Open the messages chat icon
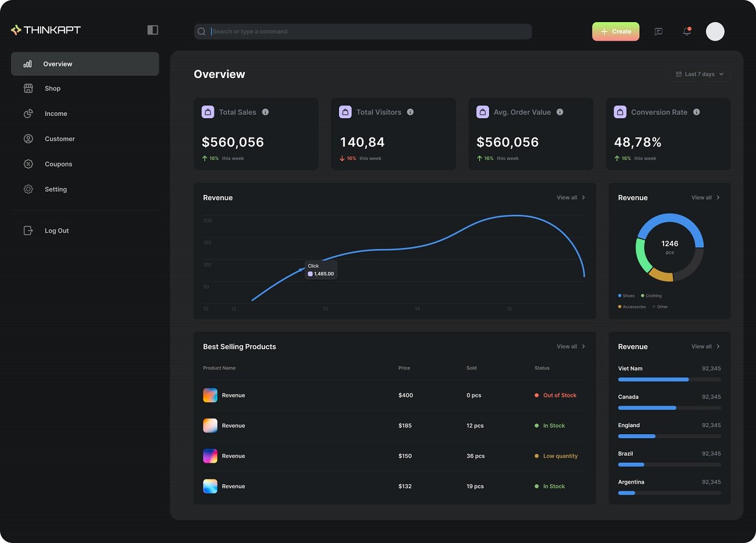 (x=658, y=31)
